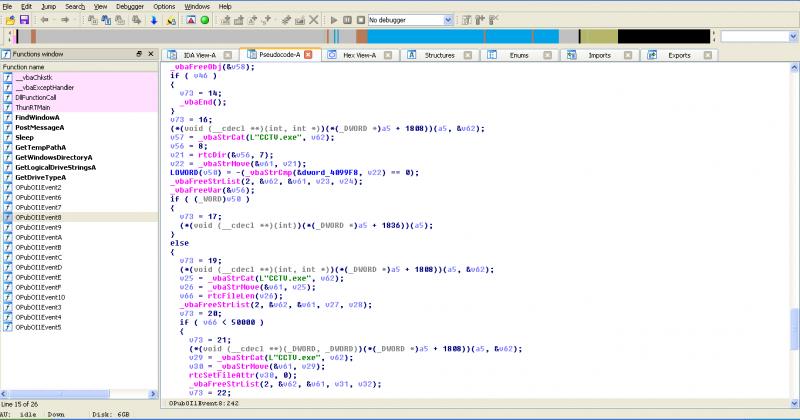This screenshot has width=800, height=420.
Task: Switch to the Hex View-A tab
Action: point(359,55)
